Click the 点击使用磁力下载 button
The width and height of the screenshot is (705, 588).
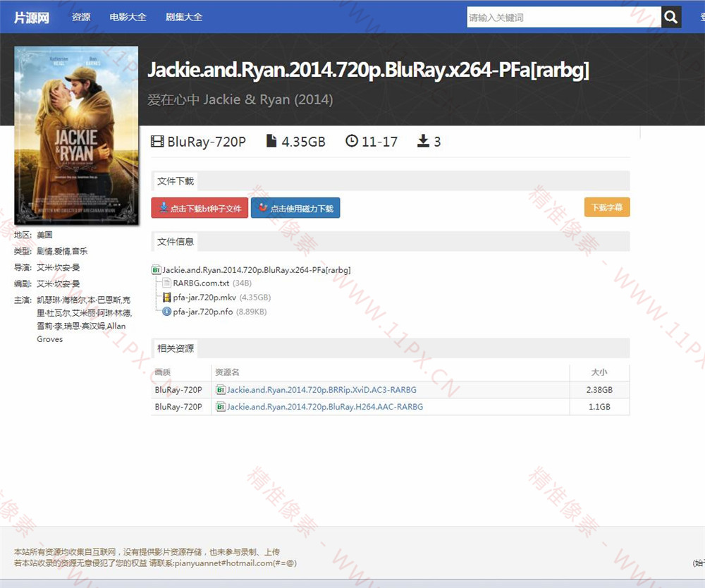[x=295, y=208]
